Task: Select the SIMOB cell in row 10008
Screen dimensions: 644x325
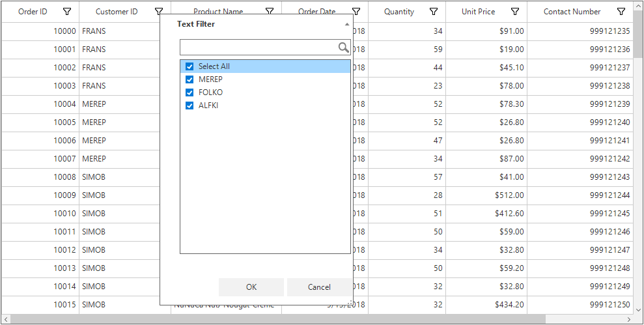Action: (120, 177)
